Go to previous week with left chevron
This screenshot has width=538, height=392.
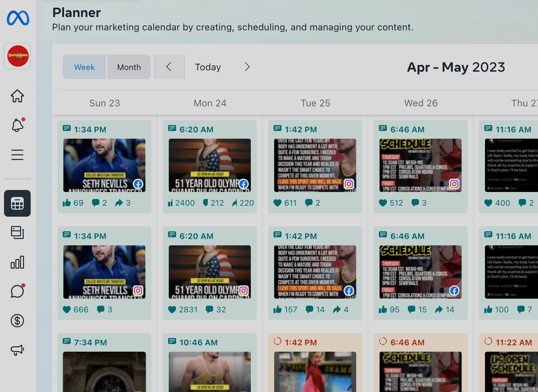tap(169, 67)
